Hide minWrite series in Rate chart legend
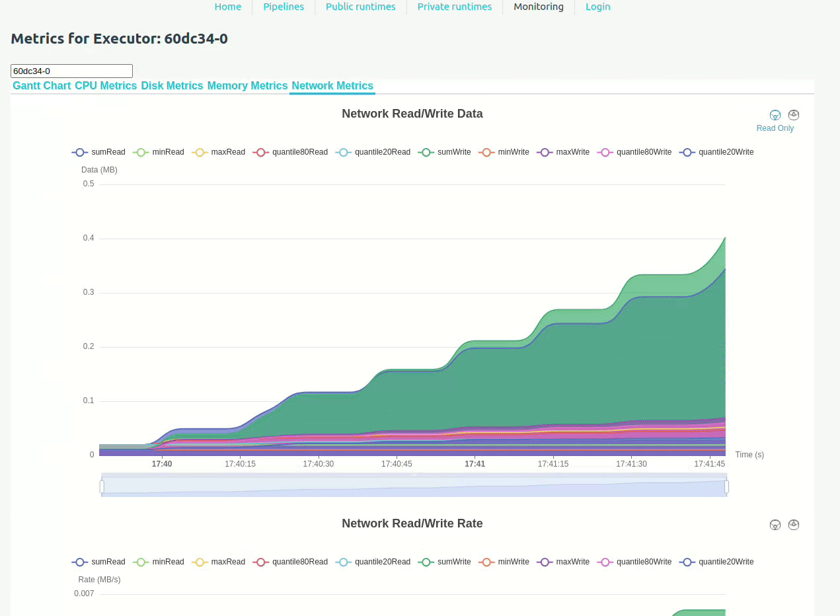 click(504, 562)
